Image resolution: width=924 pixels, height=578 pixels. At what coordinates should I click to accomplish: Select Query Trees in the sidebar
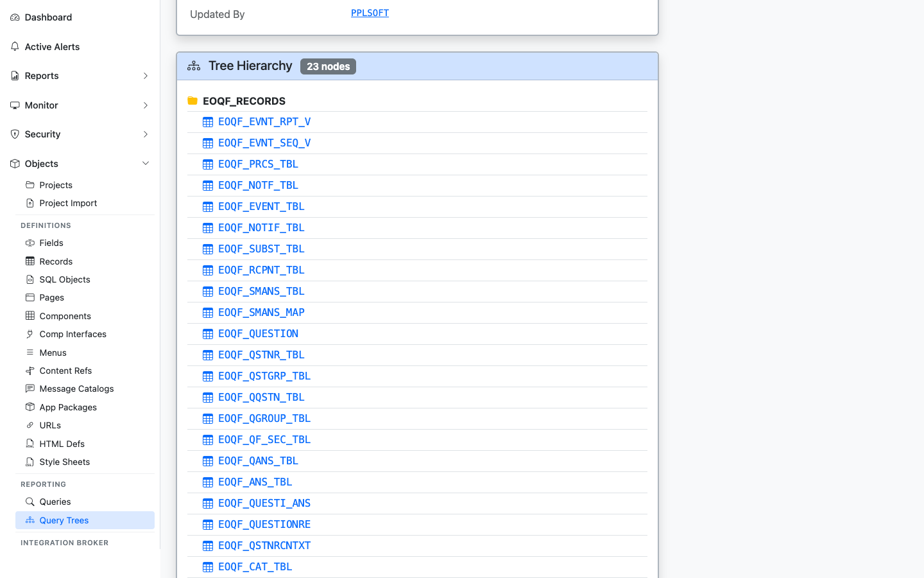tap(85, 520)
